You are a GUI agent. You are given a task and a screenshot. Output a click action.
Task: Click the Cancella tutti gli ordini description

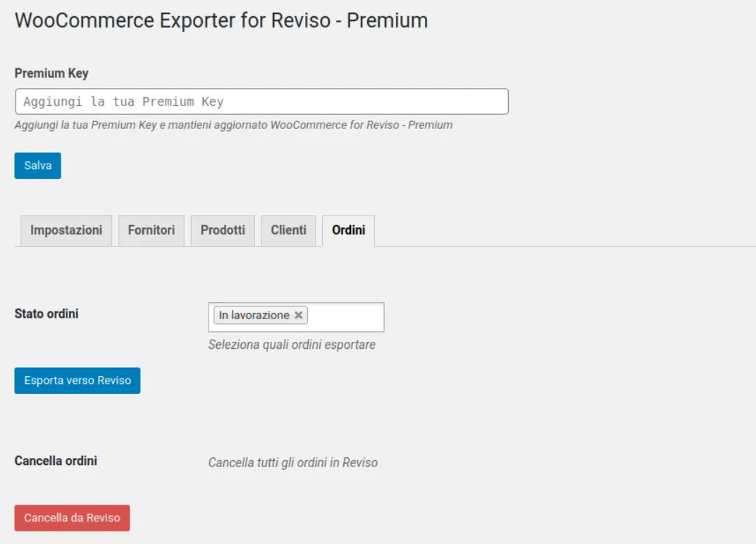(293, 463)
